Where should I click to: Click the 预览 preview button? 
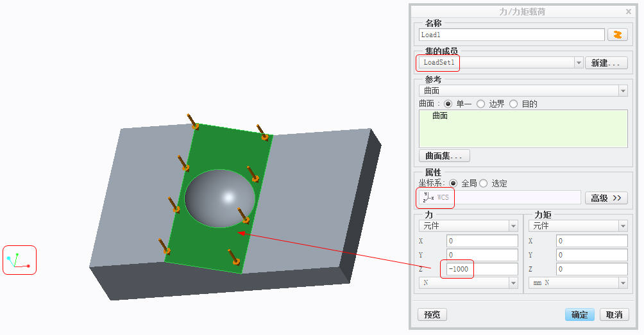[432, 315]
